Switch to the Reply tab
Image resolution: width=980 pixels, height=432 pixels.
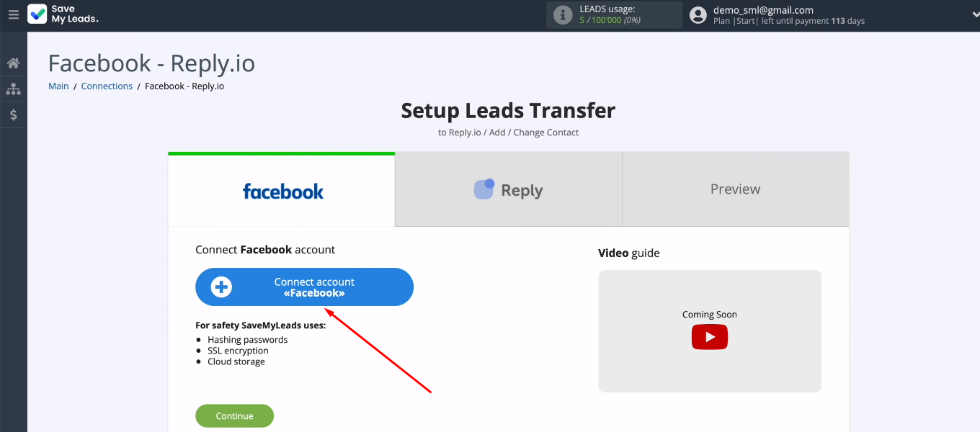pyautogui.click(x=508, y=191)
